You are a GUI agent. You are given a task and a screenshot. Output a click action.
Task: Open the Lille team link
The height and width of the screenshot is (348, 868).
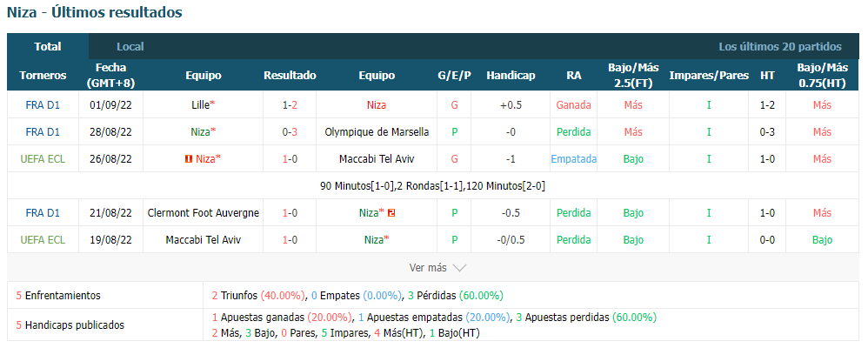click(x=200, y=104)
